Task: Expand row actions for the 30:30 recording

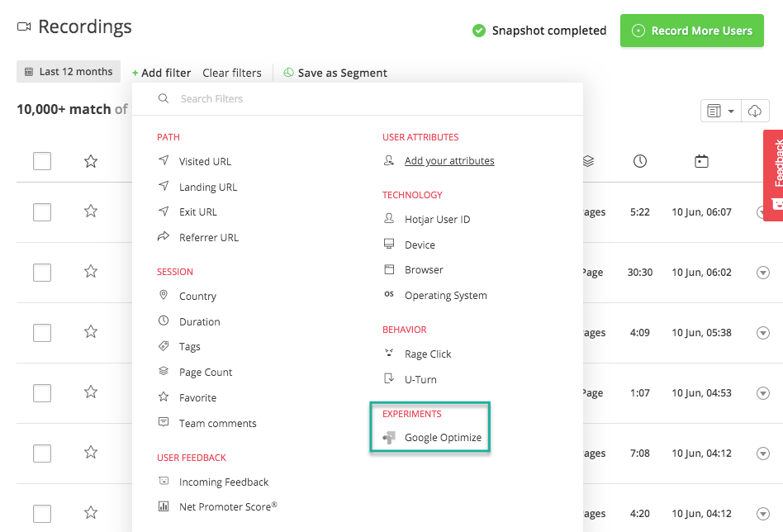Action: click(762, 273)
